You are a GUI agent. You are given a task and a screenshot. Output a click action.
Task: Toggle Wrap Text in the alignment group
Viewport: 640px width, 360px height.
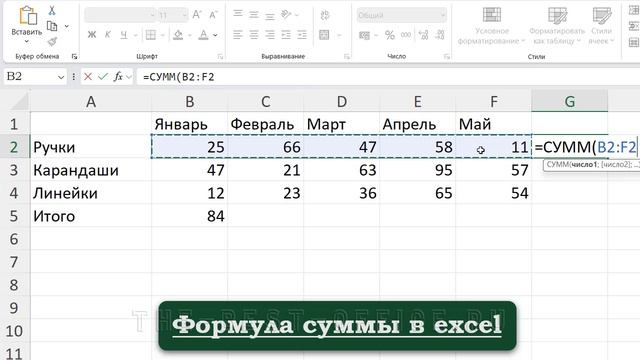(x=324, y=15)
